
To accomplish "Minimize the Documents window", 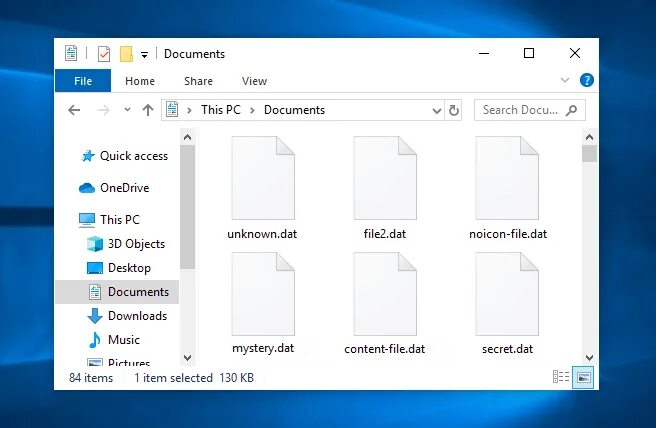I will point(484,53).
